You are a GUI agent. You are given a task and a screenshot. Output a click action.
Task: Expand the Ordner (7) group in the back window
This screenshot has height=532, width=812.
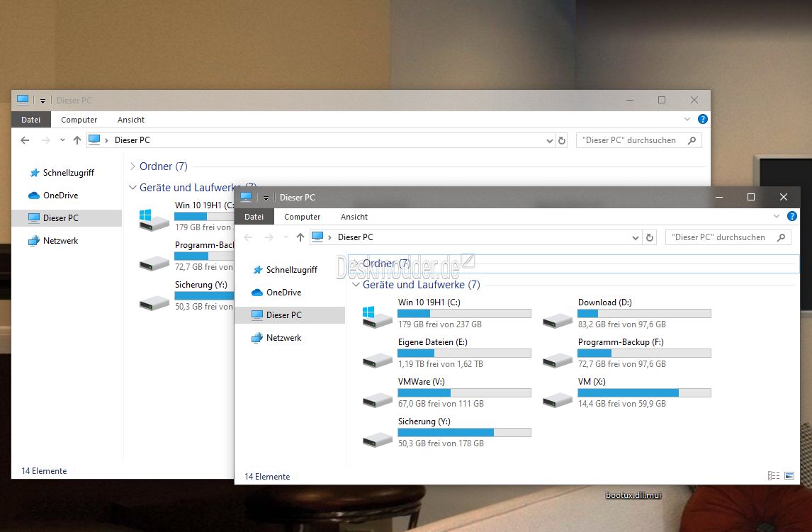132,166
